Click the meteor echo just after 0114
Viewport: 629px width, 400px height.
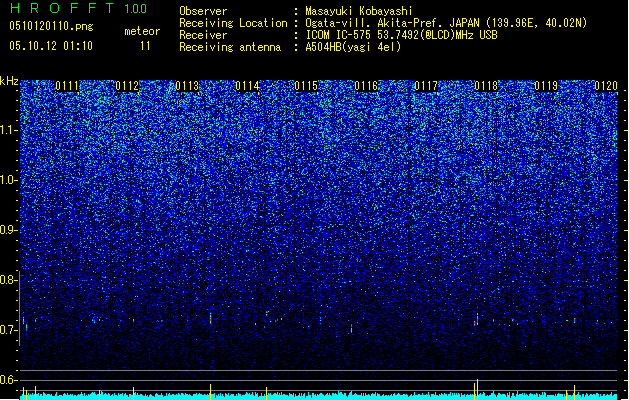pos(267,313)
